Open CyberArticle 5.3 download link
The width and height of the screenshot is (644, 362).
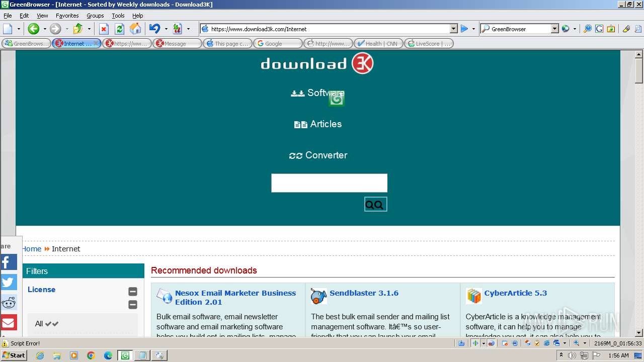point(516,293)
